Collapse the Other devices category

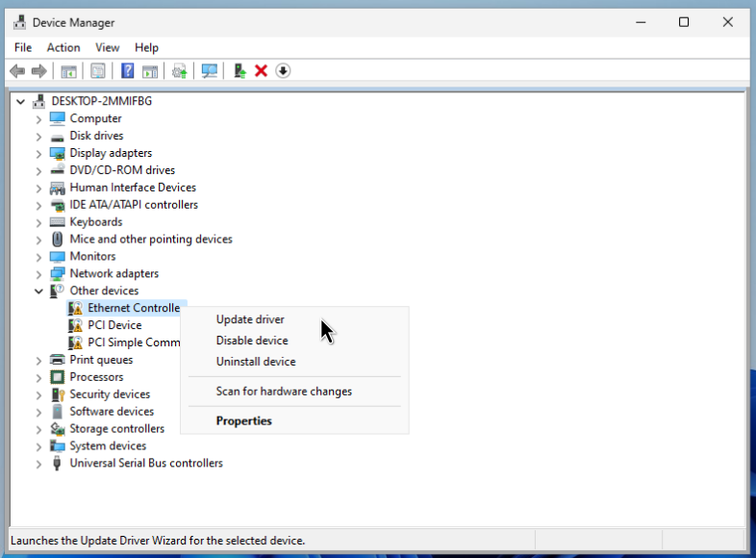tap(38, 291)
